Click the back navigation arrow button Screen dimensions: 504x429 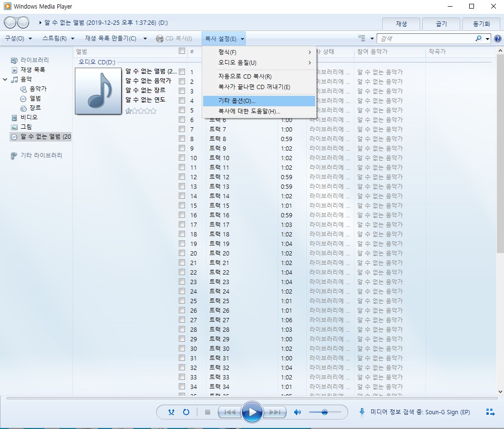point(10,22)
